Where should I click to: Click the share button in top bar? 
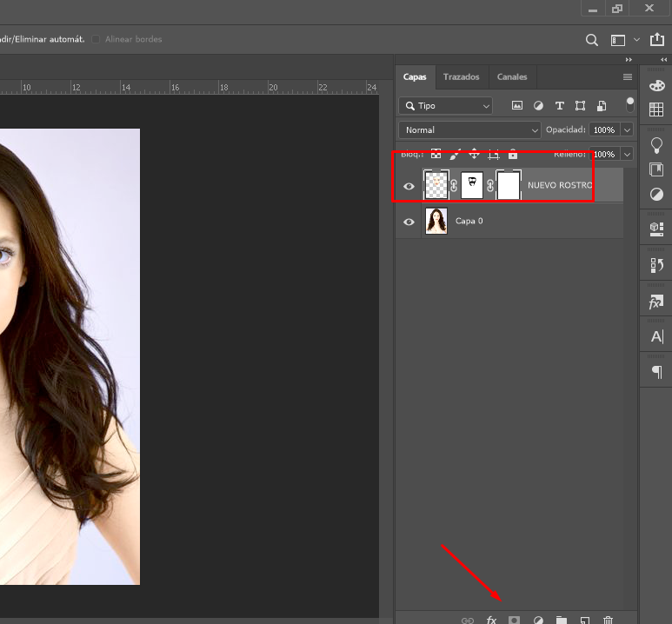pyautogui.click(x=656, y=40)
